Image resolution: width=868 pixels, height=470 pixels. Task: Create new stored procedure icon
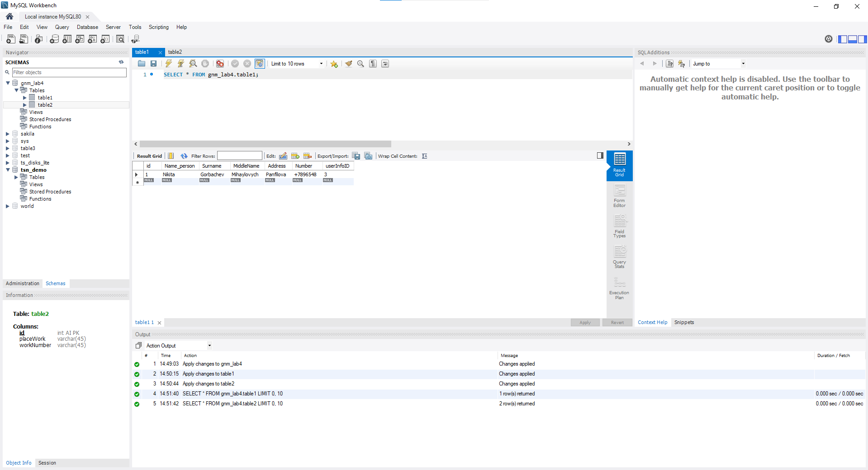point(92,39)
